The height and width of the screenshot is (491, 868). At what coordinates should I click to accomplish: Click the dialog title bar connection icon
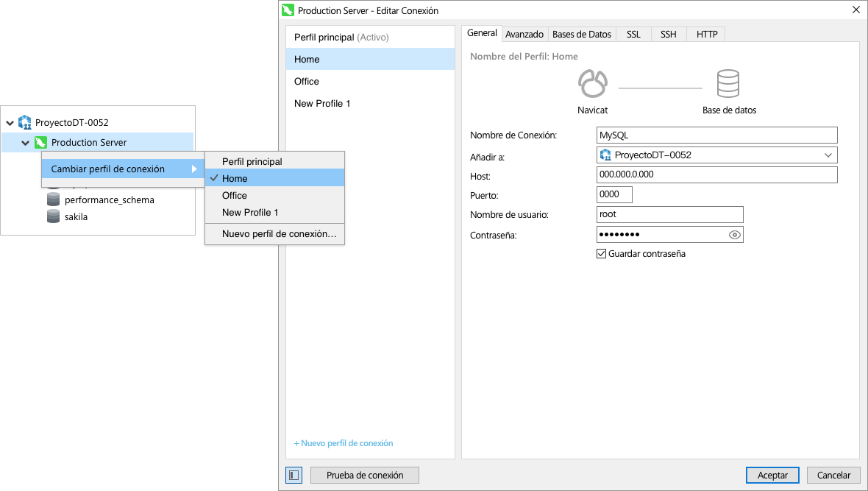288,10
